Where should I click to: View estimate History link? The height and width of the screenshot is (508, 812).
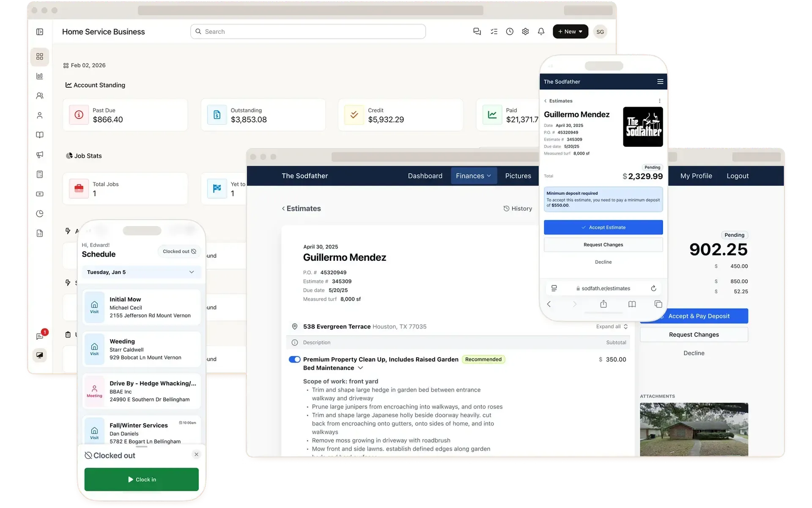click(518, 208)
